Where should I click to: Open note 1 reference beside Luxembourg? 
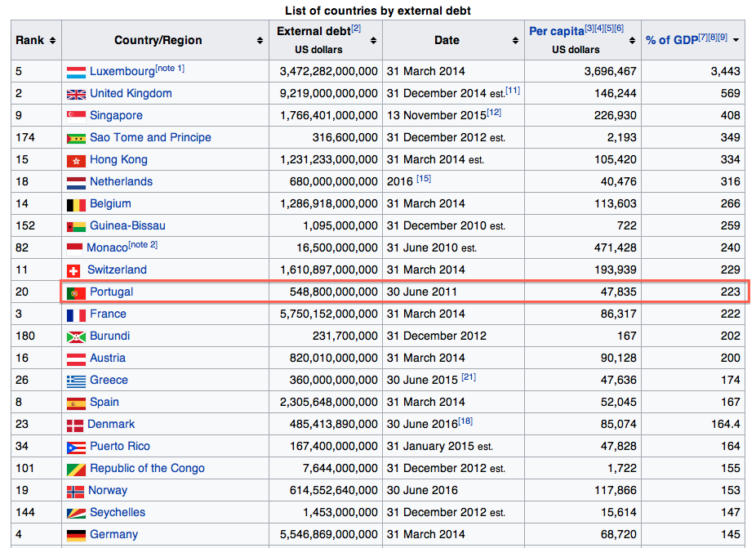[169, 69]
